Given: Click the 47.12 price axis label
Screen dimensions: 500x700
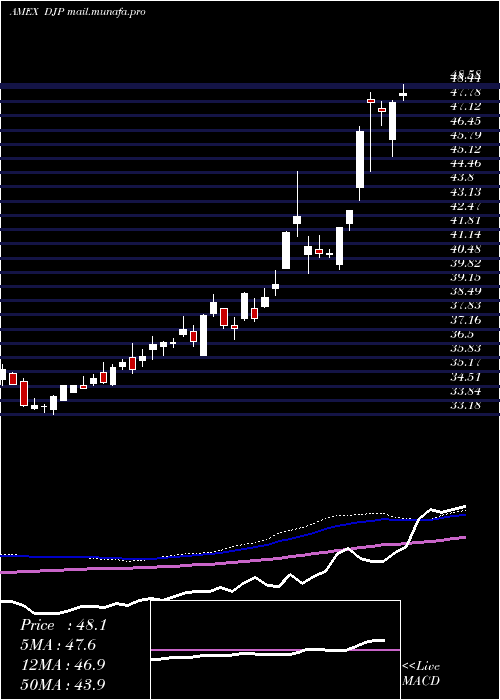Looking at the screenshot, I should pos(467,106).
